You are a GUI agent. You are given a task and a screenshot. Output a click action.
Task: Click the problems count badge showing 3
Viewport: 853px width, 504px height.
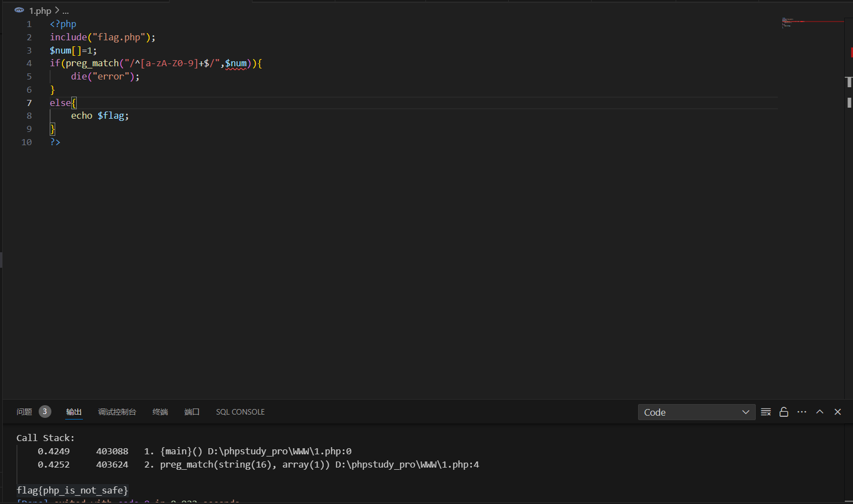pos(45,412)
